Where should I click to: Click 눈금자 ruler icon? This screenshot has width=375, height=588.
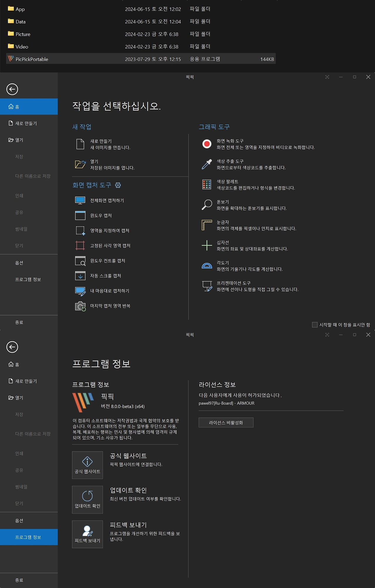coord(207,225)
